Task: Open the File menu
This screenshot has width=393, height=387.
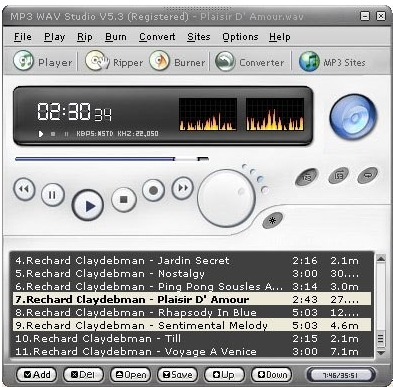Action: [x=23, y=37]
